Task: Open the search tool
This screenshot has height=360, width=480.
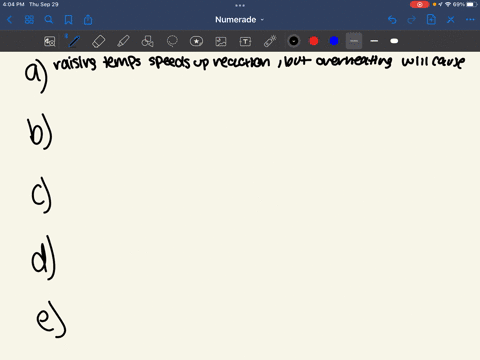Action: click(49, 20)
